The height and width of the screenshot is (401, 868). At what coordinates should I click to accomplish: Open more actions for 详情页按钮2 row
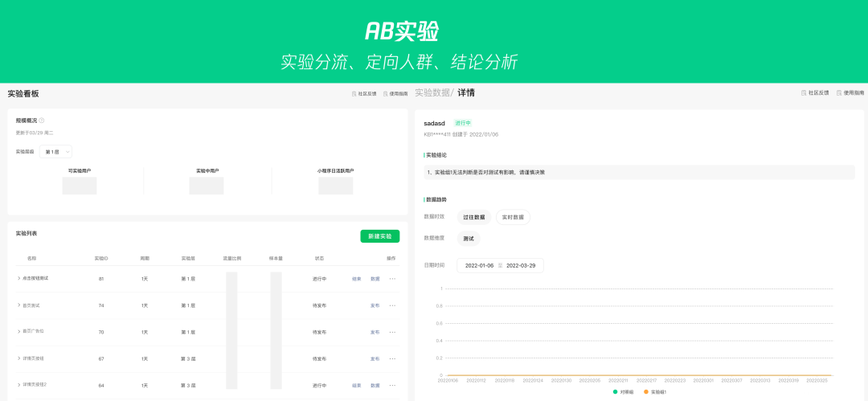point(392,385)
